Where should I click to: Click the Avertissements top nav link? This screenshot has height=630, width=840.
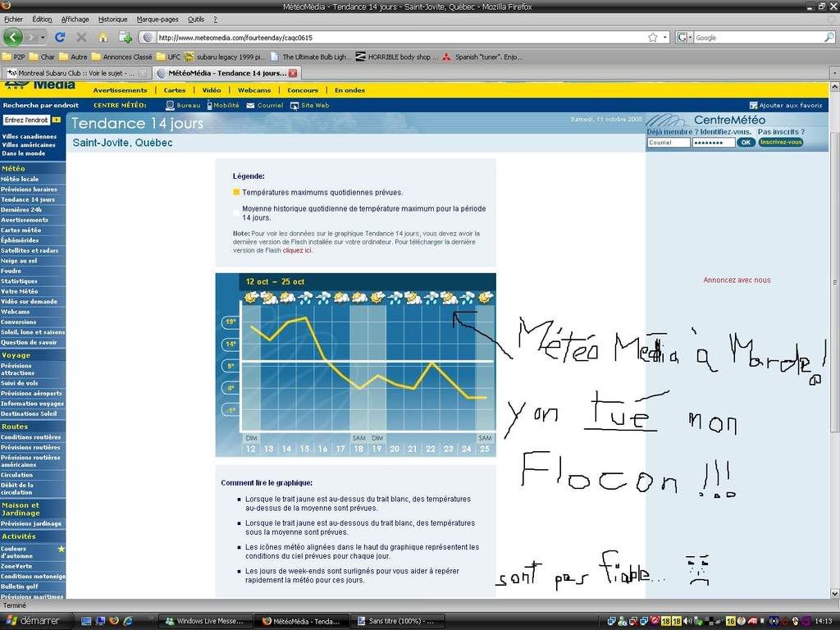120,90
